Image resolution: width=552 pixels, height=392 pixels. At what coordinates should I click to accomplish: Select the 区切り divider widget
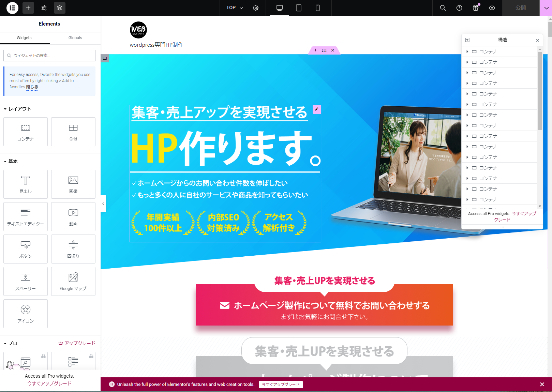point(73,249)
